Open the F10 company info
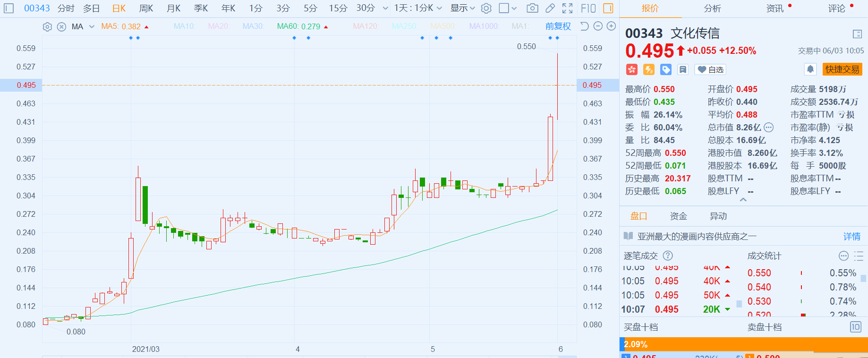The image size is (868, 358). click(x=588, y=8)
